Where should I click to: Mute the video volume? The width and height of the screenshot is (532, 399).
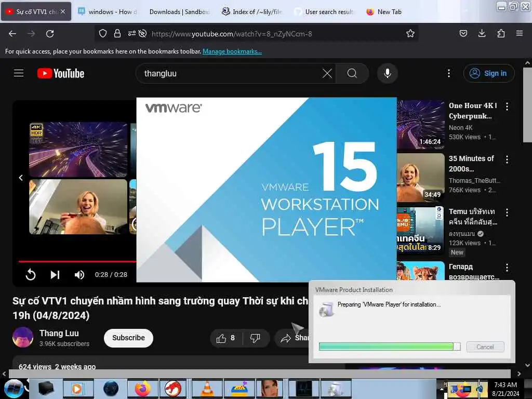pos(79,274)
